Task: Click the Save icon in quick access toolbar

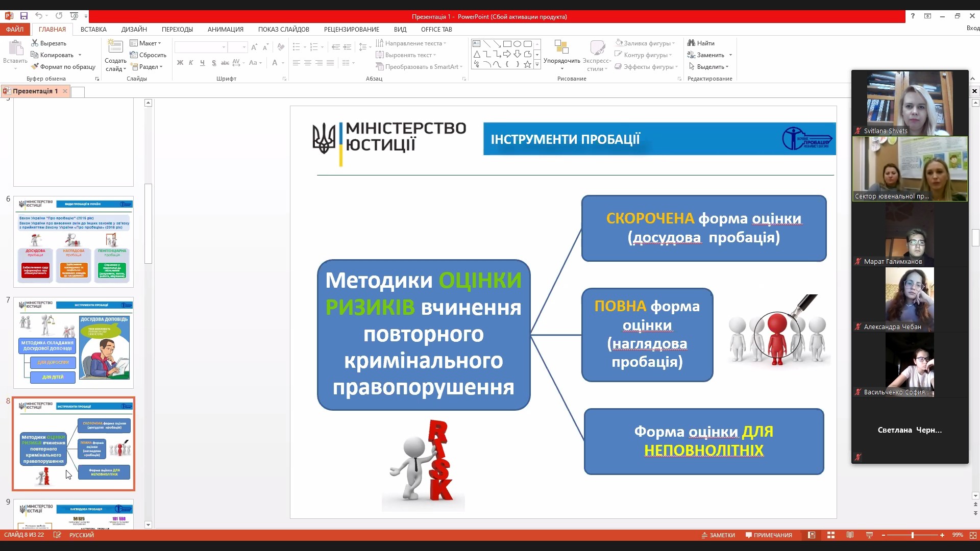Action: (x=23, y=16)
